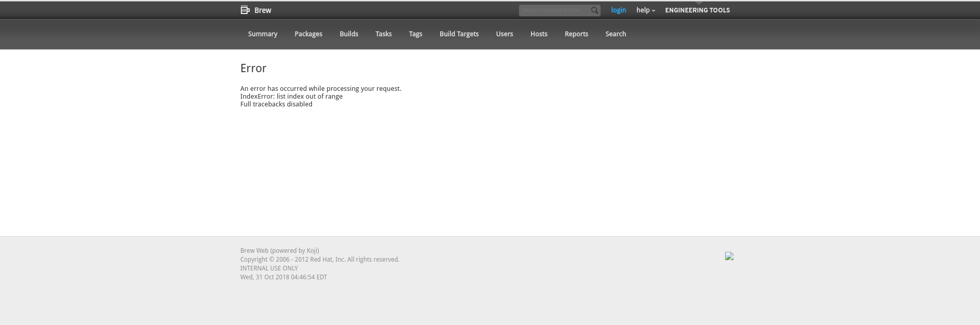Click the 'Brew Web (powered by Koji)' text
980x325 pixels.
click(280, 251)
